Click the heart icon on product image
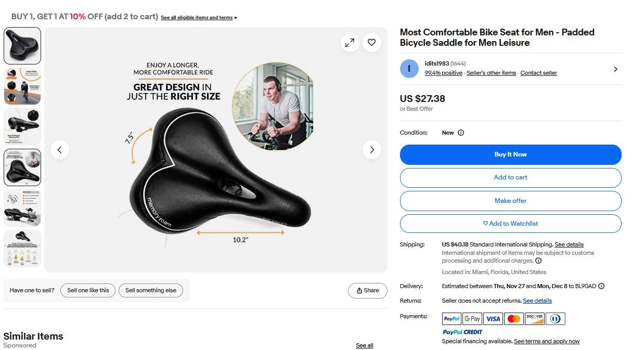Screen dimensions: 644x350 pos(371,43)
